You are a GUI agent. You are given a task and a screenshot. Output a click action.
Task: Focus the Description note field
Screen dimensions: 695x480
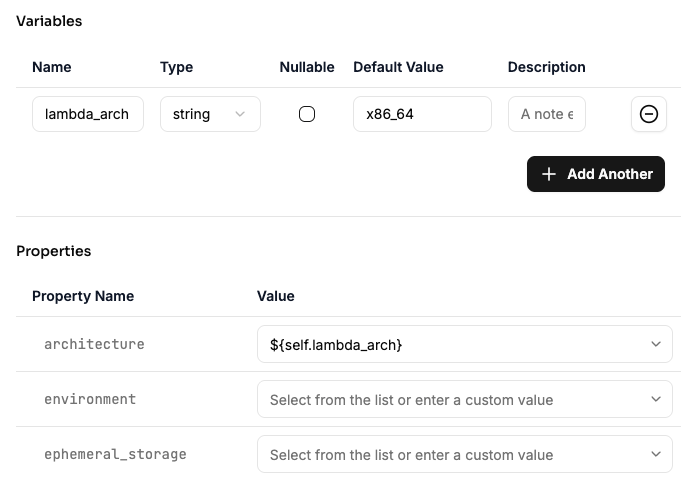pyautogui.click(x=547, y=114)
